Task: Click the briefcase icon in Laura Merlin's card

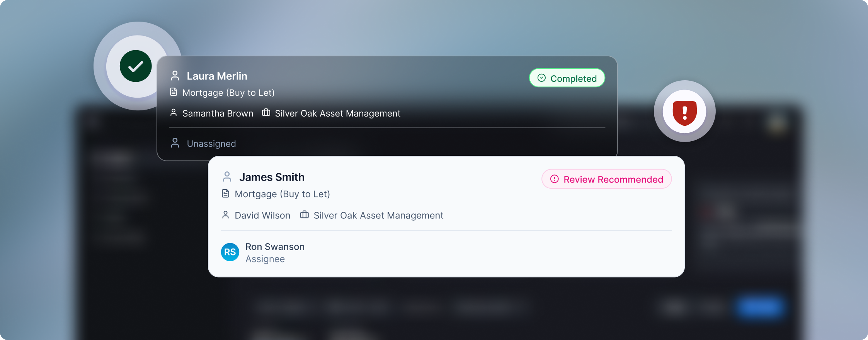Action: tap(266, 113)
